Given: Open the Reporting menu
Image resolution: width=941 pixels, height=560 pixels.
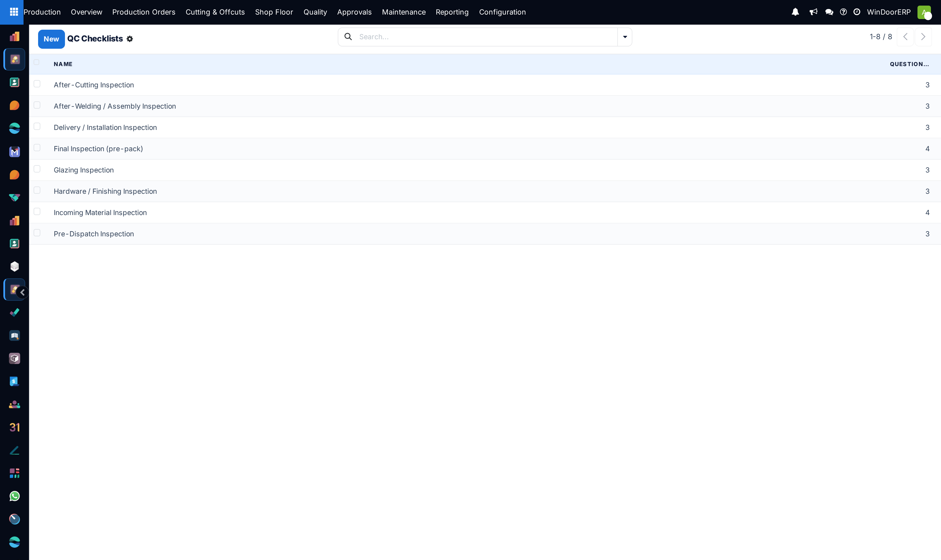Looking at the screenshot, I should pyautogui.click(x=452, y=12).
